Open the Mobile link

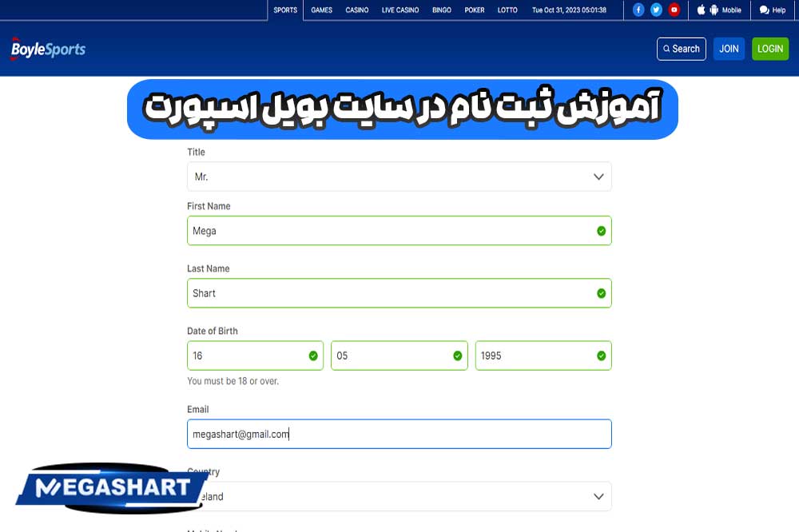(731, 10)
